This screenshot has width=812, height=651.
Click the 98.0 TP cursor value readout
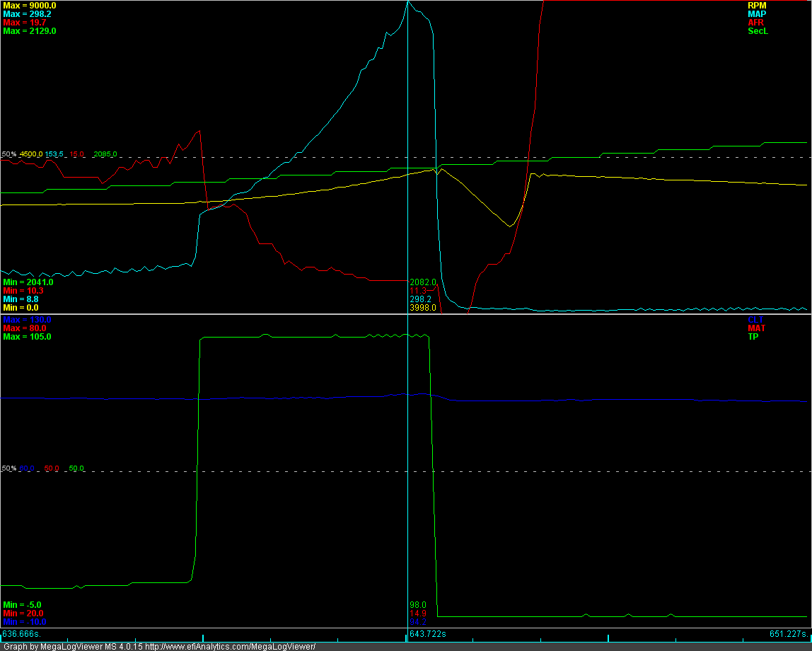(x=418, y=605)
